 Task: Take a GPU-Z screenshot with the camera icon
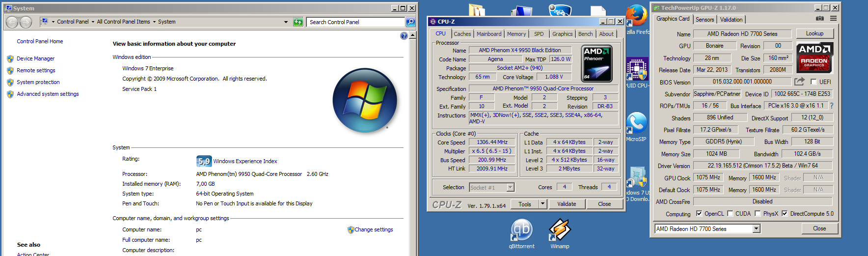tap(819, 19)
